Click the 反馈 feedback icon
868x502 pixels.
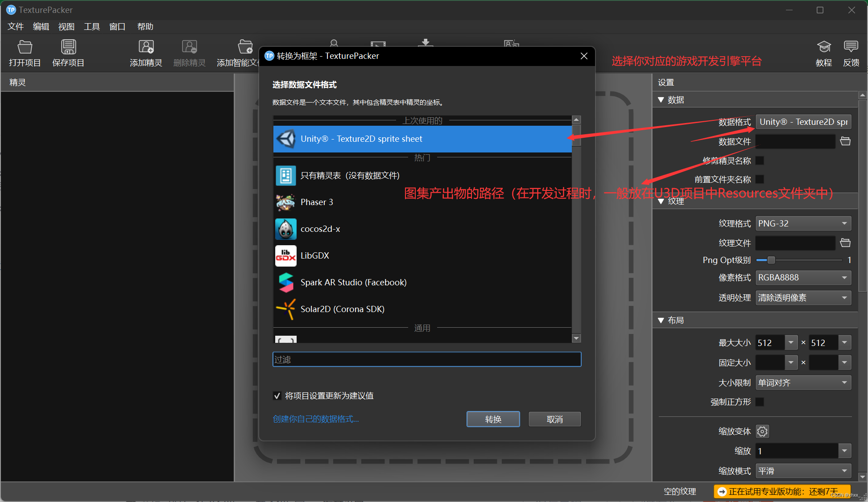click(x=851, y=52)
